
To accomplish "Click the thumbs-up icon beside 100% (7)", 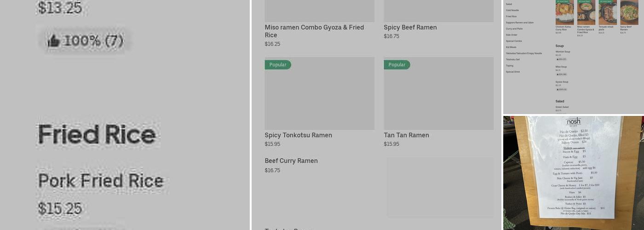I will (x=53, y=41).
